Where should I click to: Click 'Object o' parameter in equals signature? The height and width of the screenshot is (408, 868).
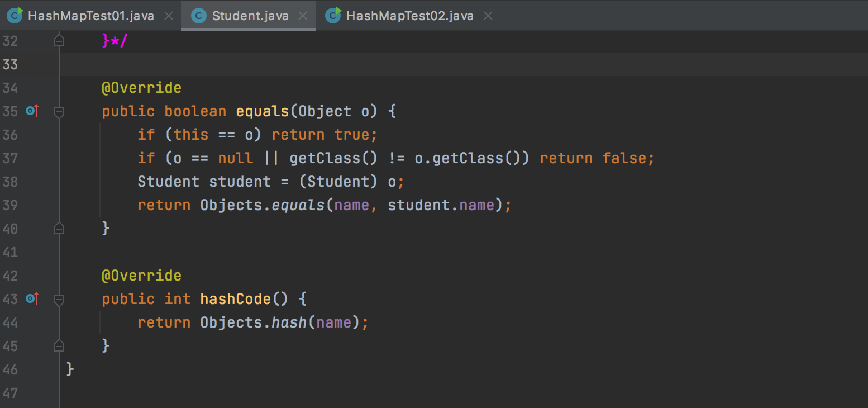tap(334, 111)
